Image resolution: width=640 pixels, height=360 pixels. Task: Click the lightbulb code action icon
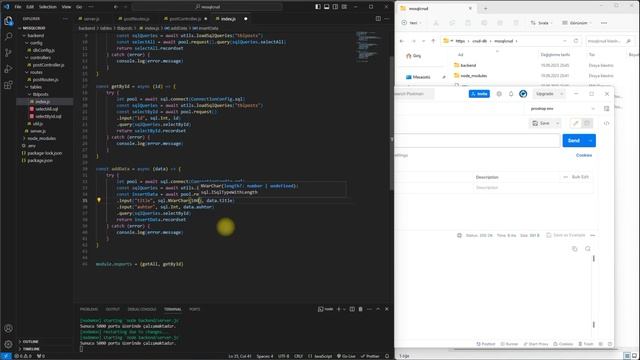(x=99, y=200)
